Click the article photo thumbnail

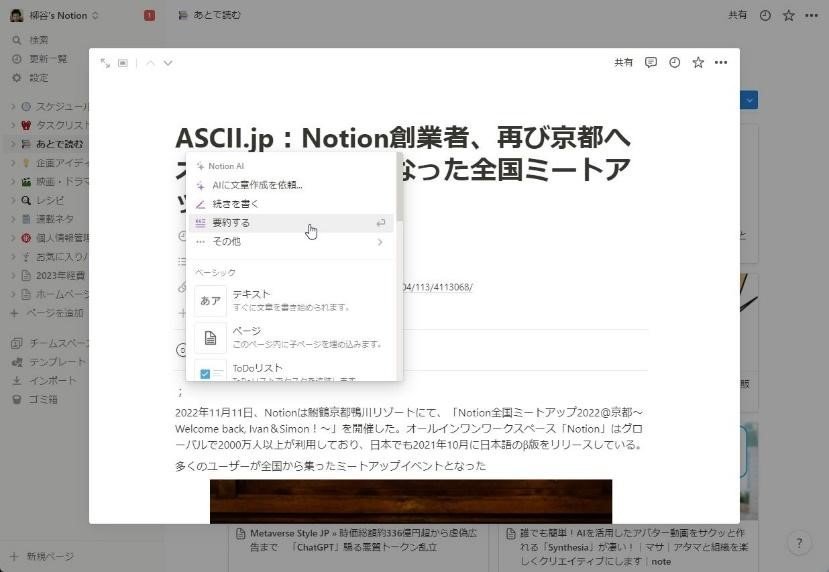(x=411, y=502)
